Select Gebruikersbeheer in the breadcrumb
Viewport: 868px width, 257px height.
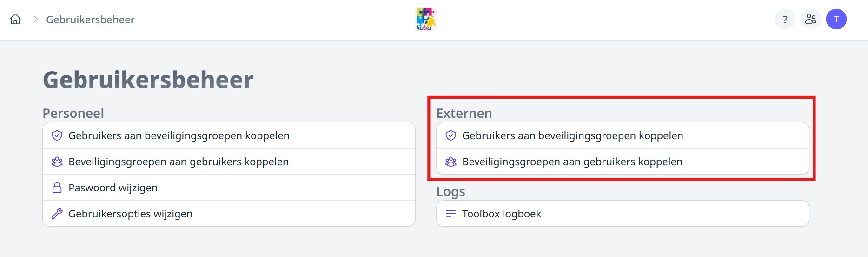[90, 20]
